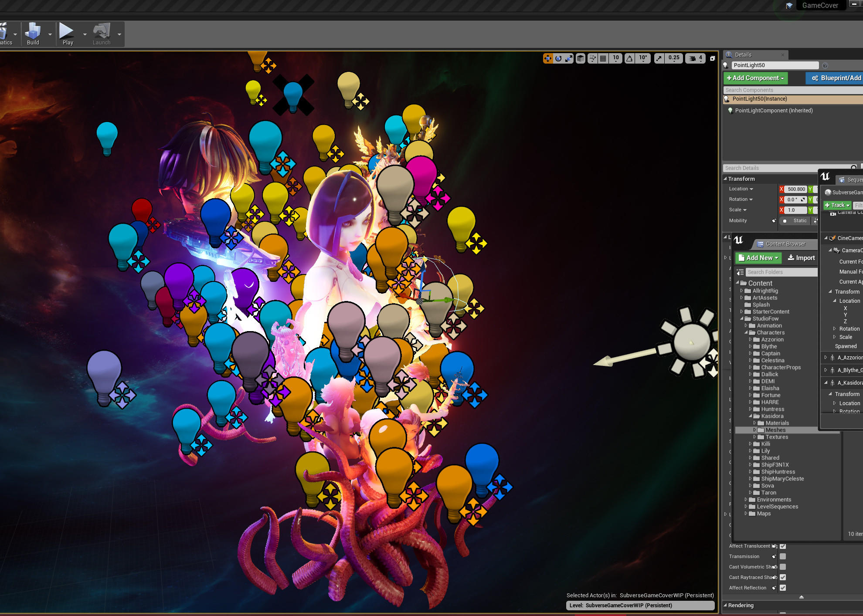
Task: Toggle surface snapping in the viewport toolbar
Action: click(592, 58)
